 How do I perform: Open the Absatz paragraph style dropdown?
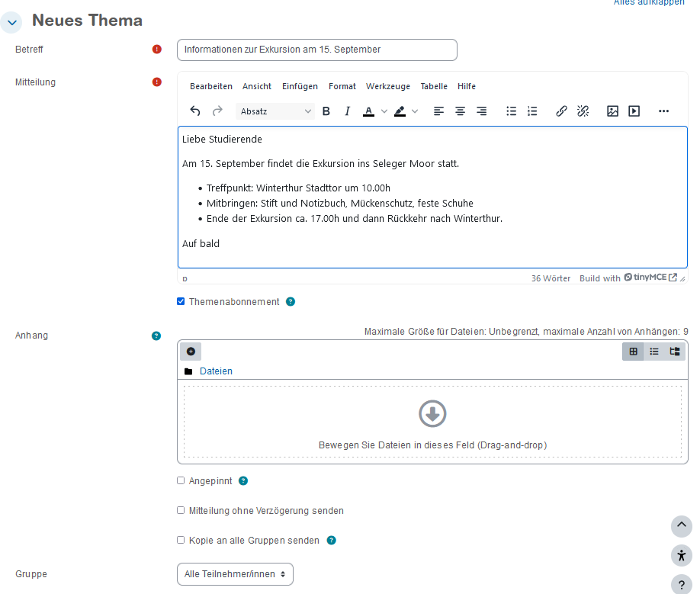point(275,111)
